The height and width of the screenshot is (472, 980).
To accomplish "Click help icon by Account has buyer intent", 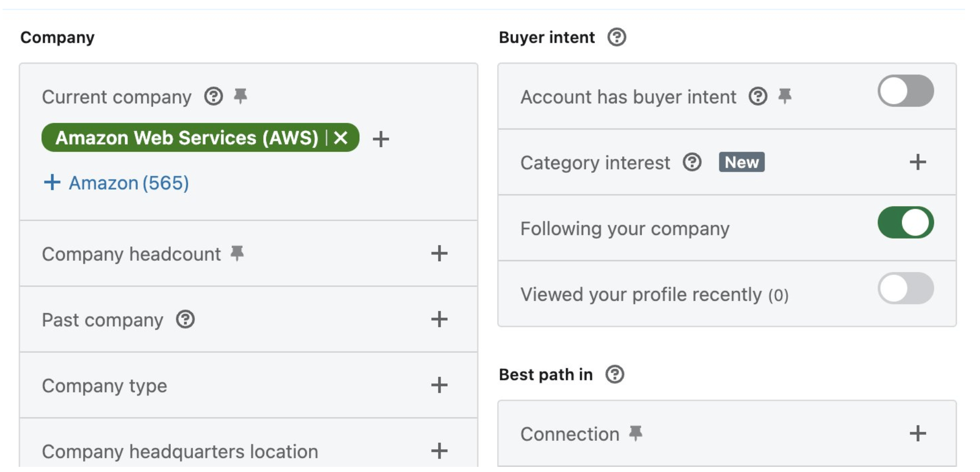I will tap(757, 96).
